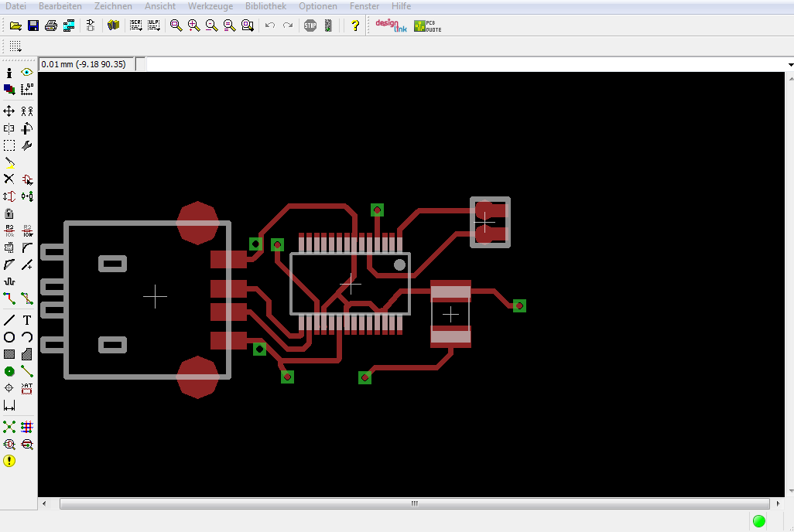The width and height of the screenshot is (794, 532).
Task: Select the Pinswap tool
Action: [x=9, y=196]
